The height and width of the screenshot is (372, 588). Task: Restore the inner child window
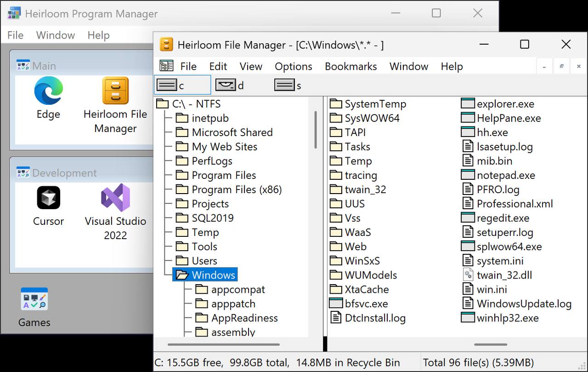click(561, 66)
